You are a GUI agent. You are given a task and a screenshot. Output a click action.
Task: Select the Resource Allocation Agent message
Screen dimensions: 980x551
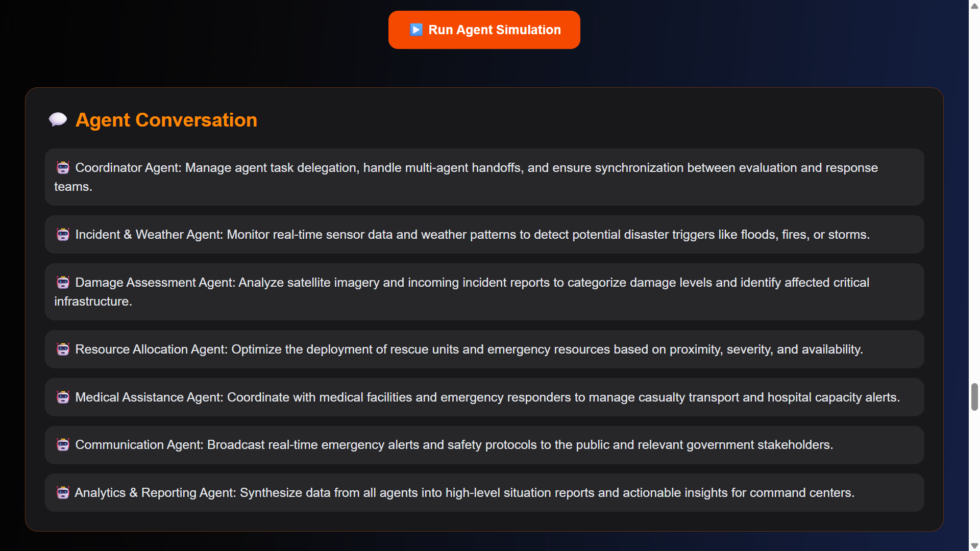tap(484, 349)
